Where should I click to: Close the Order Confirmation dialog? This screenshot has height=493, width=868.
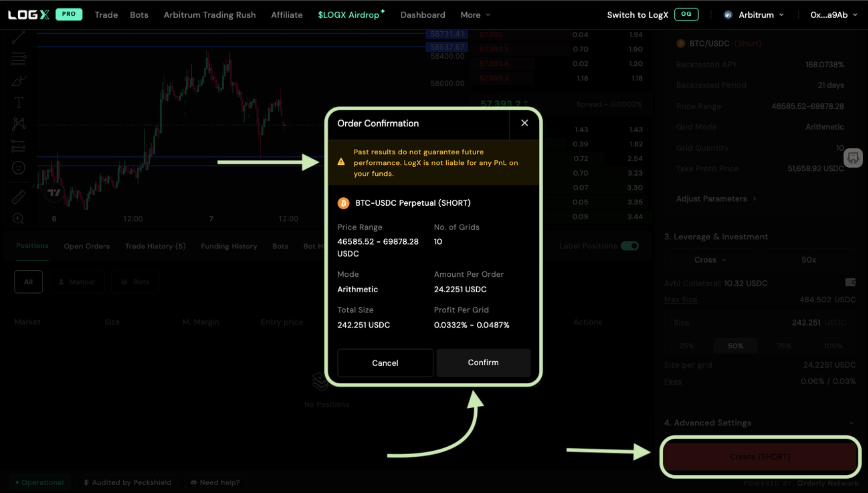(524, 123)
